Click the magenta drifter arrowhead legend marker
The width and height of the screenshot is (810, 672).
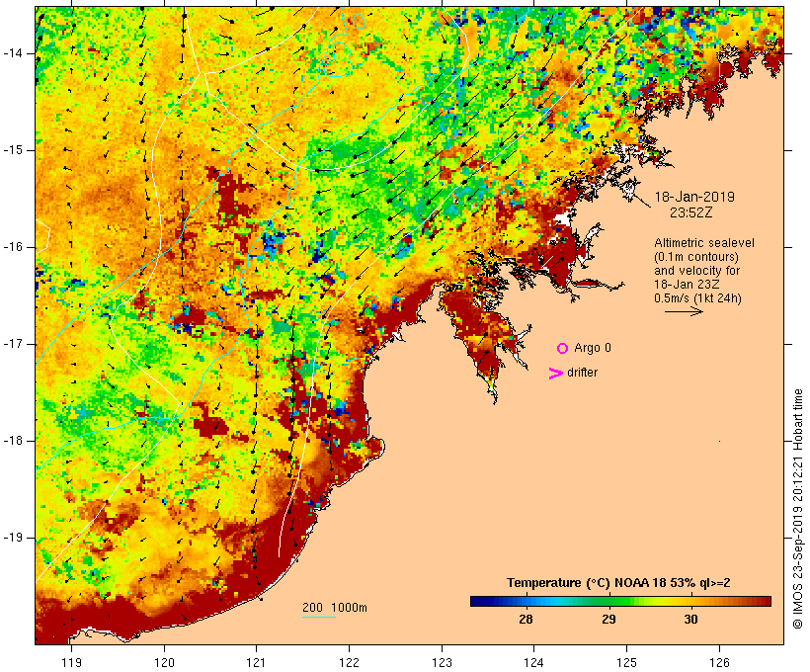[555, 374]
